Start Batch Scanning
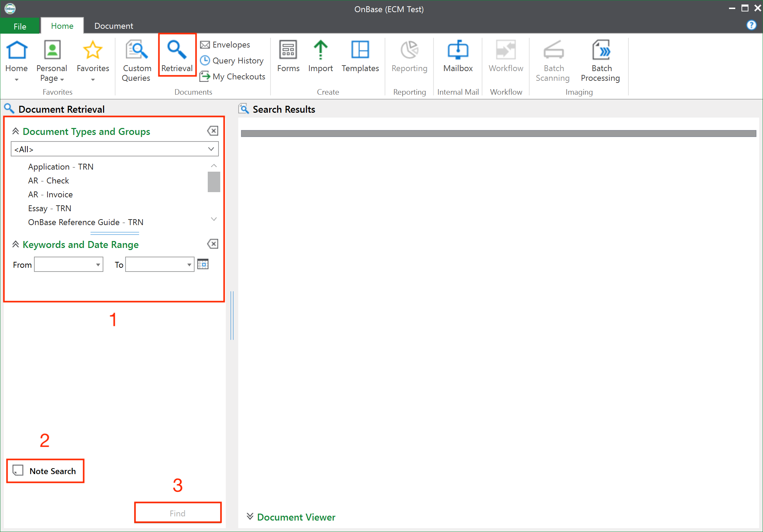Screen dimensions: 763x532 pyautogui.click(x=553, y=61)
